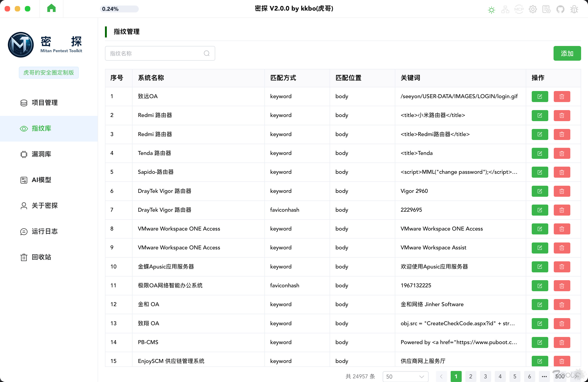Open the 运行日志 menu
The height and width of the screenshot is (382, 588).
(x=49, y=231)
